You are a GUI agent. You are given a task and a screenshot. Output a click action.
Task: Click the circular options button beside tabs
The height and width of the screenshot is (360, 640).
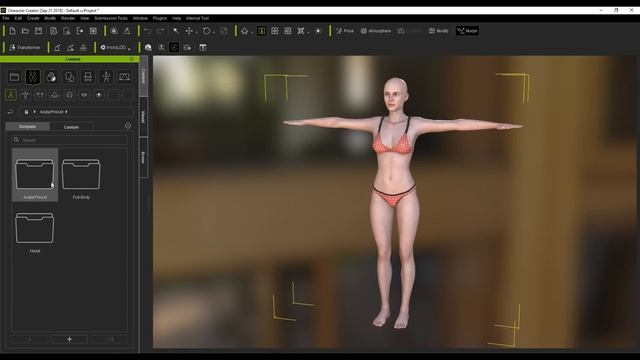[128, 126]
